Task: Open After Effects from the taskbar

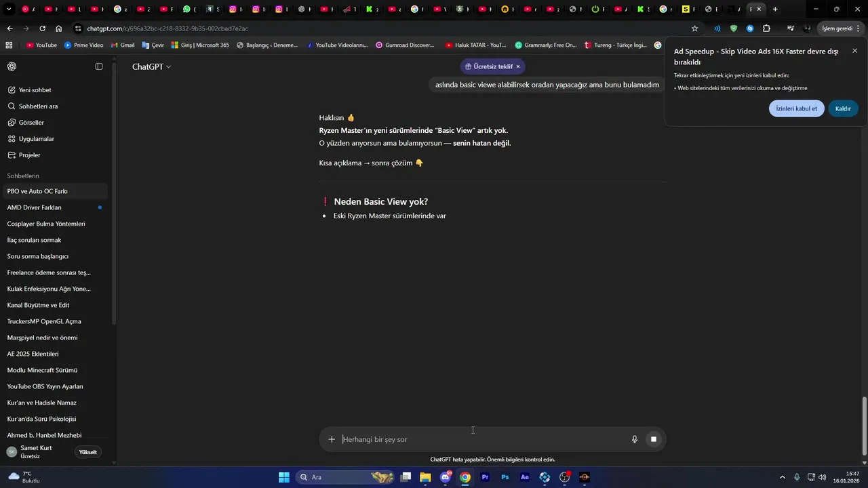Action: [x=525, y=477]
